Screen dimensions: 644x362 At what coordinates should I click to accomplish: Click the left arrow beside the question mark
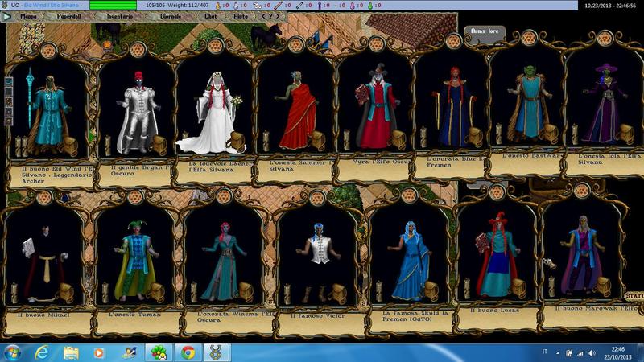[263, 16]
